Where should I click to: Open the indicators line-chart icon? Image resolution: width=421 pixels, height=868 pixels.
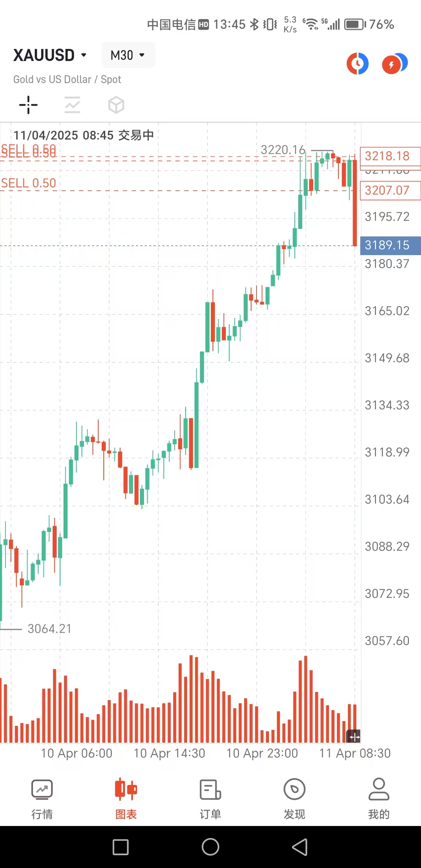[x=72, y=105]
